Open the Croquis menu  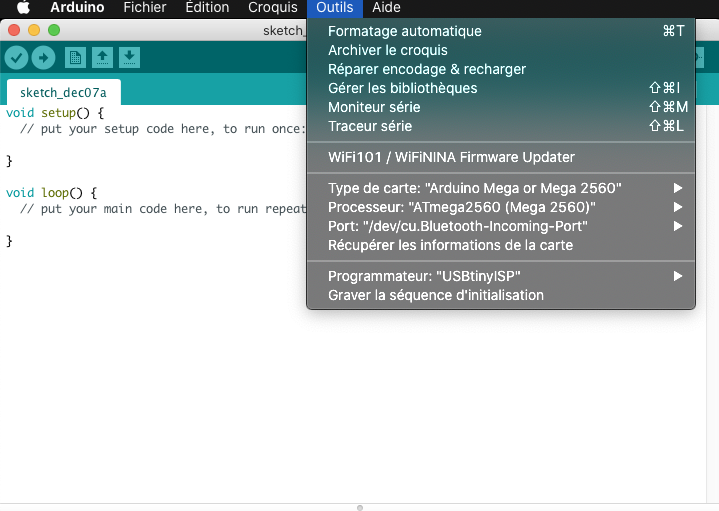(272, 7)
